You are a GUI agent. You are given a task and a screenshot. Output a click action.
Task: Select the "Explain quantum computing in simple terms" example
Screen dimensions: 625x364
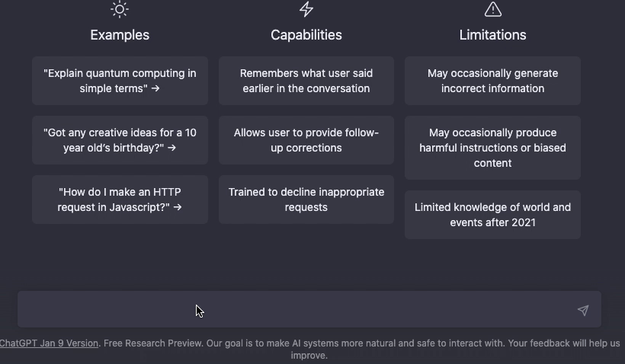pyautogui.click(x=120, y=81)
